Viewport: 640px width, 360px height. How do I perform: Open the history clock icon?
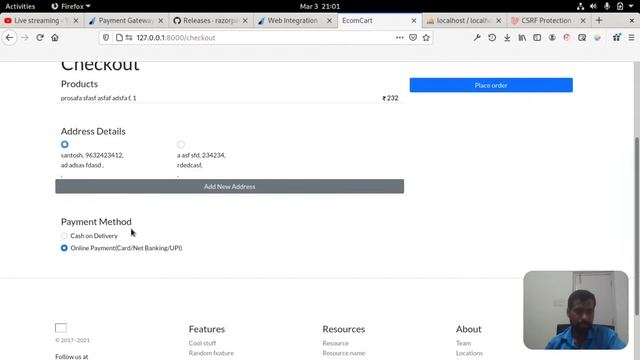(x=492, y=38)
